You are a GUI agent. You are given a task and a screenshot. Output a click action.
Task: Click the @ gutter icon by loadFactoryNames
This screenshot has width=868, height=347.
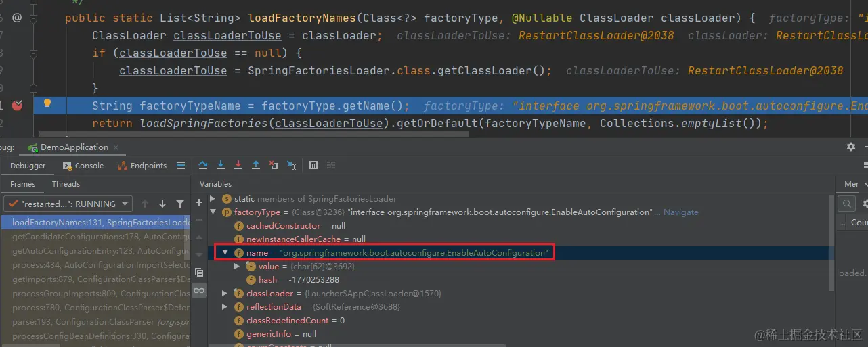17,18
